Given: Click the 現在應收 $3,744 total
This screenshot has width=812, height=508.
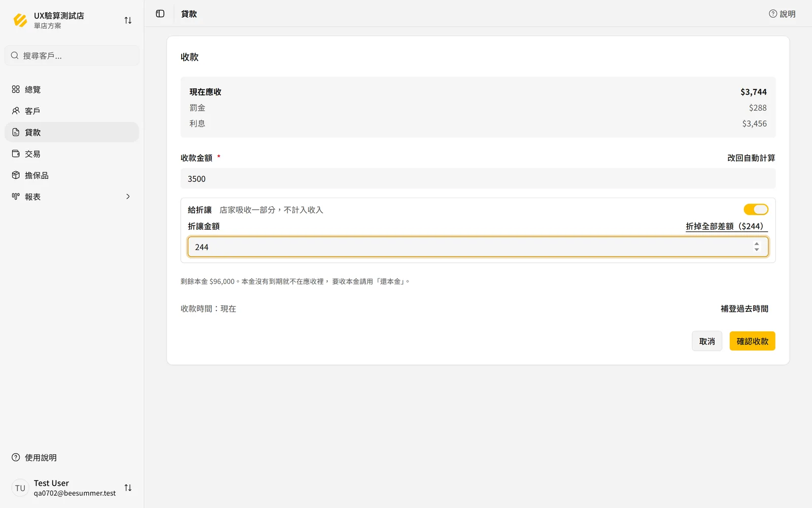Looking at the screenshot, I should coord(754,92).
